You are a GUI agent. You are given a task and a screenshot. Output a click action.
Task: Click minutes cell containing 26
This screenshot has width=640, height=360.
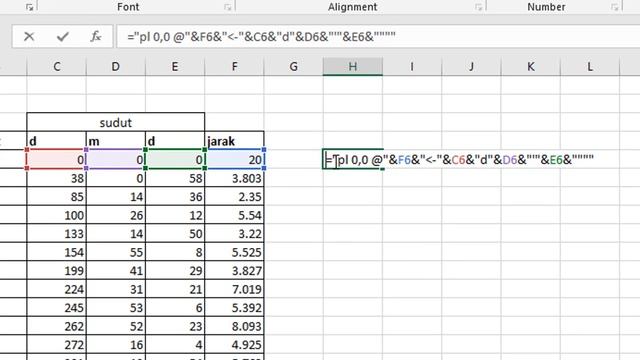[116, 215]
